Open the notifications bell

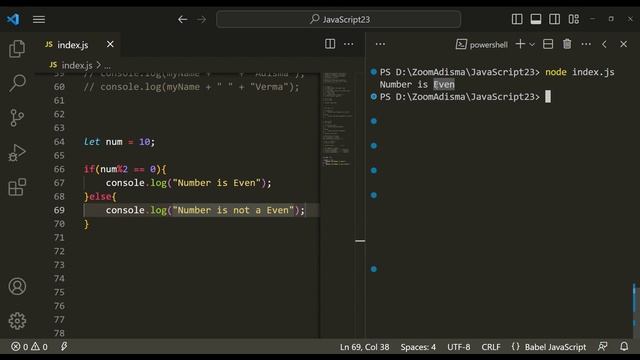point(624,347)
